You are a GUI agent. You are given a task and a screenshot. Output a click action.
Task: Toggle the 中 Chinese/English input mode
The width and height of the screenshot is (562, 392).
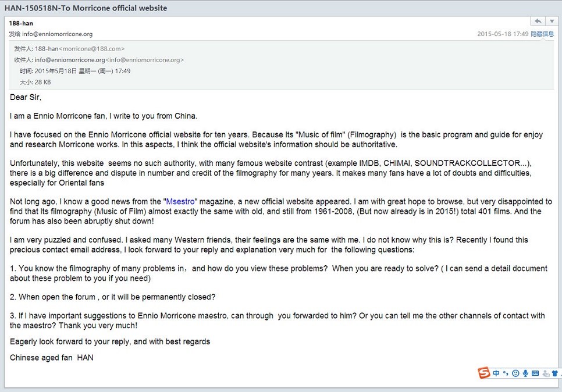tap(496, 373)
